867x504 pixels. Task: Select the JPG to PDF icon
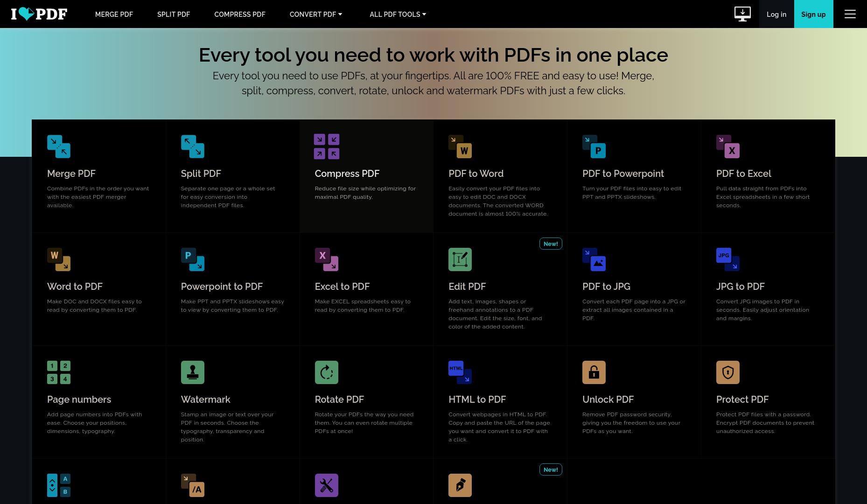[728, 259]
